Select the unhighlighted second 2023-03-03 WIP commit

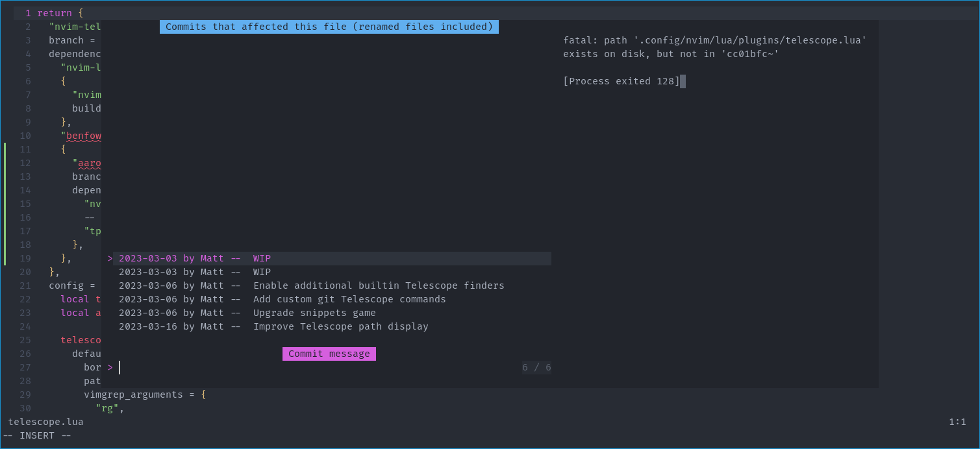pyautogui.click(x=332, y=272)
